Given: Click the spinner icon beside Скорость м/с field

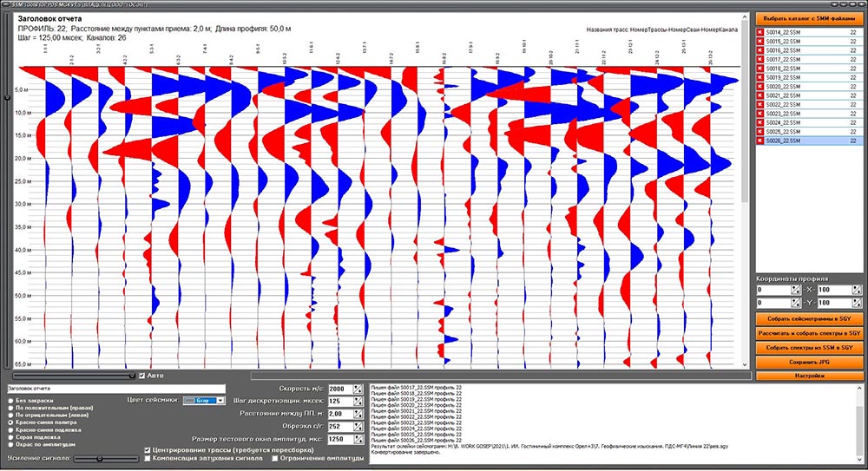Looking at the screenshot, I should 358,389.
